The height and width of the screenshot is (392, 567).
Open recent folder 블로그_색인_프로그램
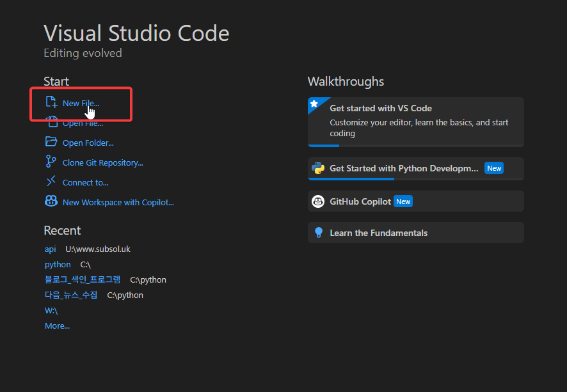83,280
